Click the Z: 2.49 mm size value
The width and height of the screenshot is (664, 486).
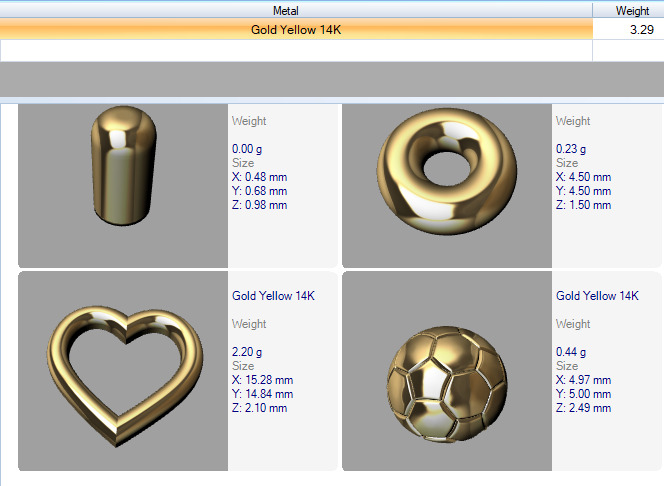[x=584, y=408]
